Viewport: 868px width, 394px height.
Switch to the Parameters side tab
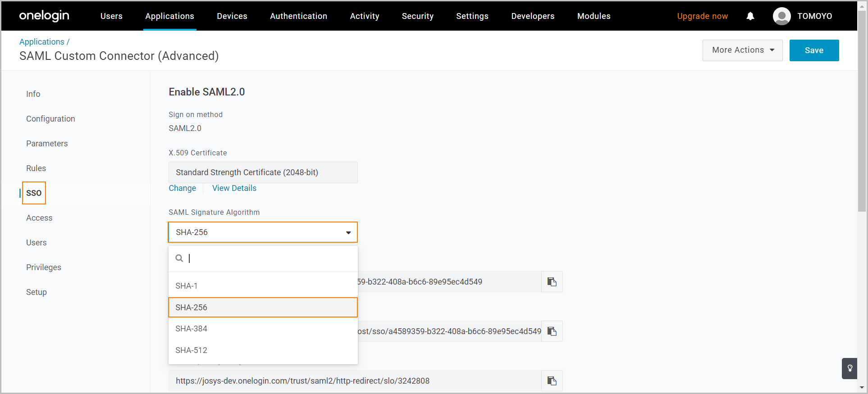coord(47,144)
